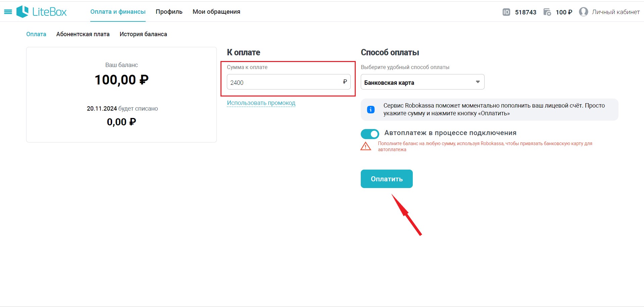Open the Абонентская плата sub-tab
Viewport: 644px width, 307px height.
(x=83, y=34)
